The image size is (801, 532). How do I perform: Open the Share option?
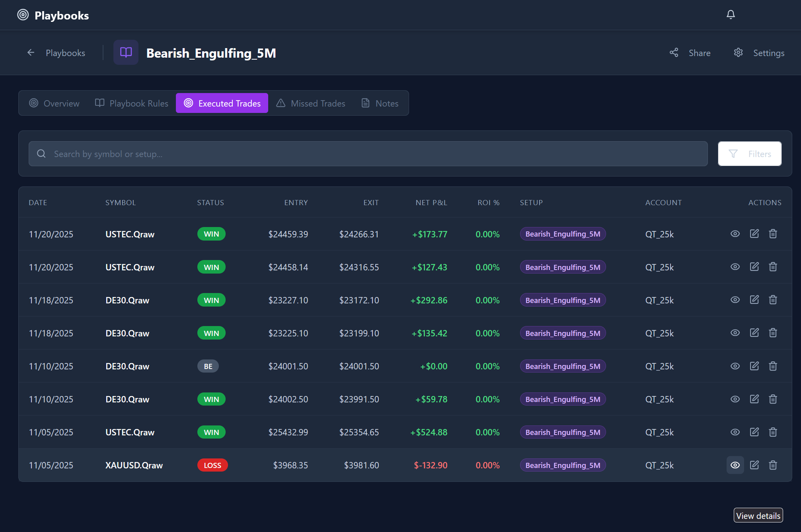click(x=690, y=53)
